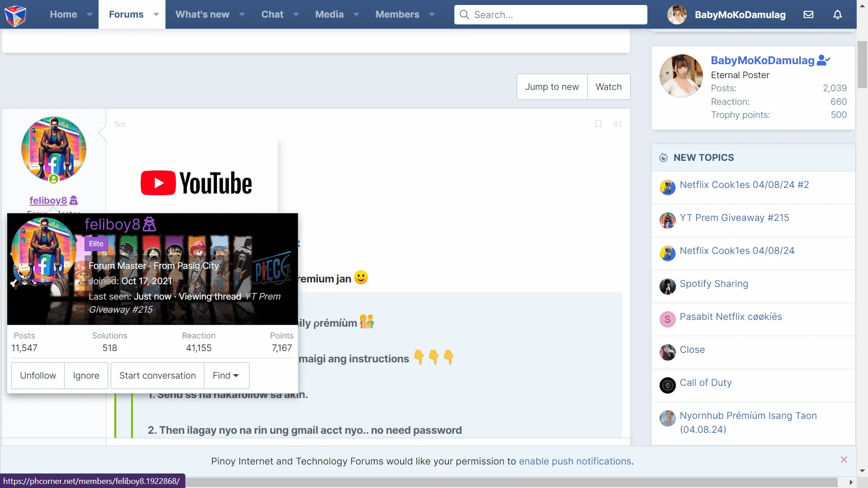Unfollow feliboy8
The image size is (868, 488).
click(38, 375)
